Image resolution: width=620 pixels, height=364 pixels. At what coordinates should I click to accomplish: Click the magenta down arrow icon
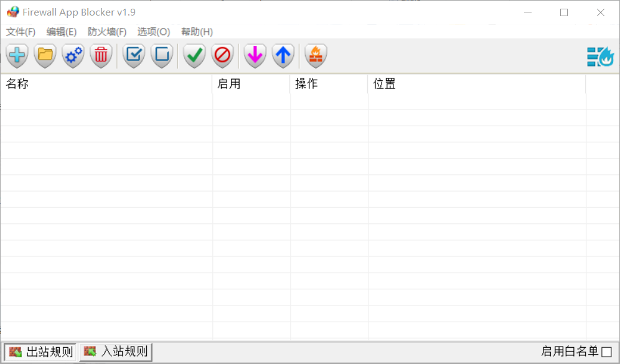[x=255, y=56]
